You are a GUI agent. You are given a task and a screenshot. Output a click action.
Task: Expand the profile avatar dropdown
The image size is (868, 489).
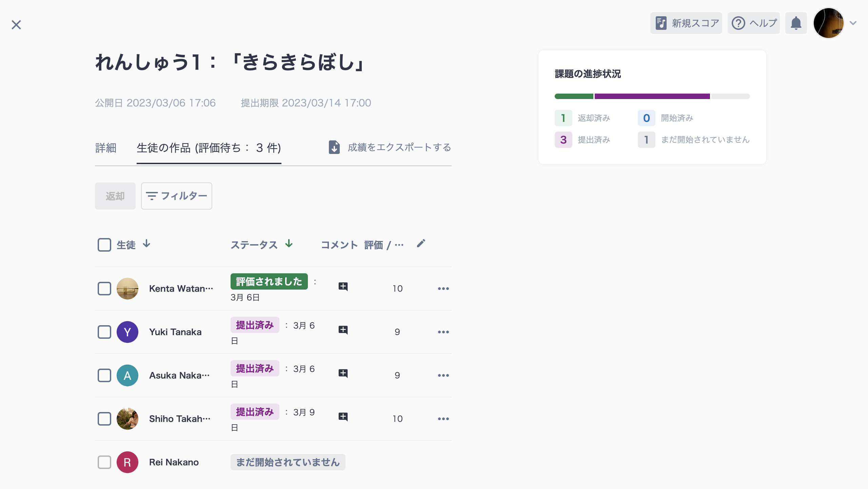829,23
